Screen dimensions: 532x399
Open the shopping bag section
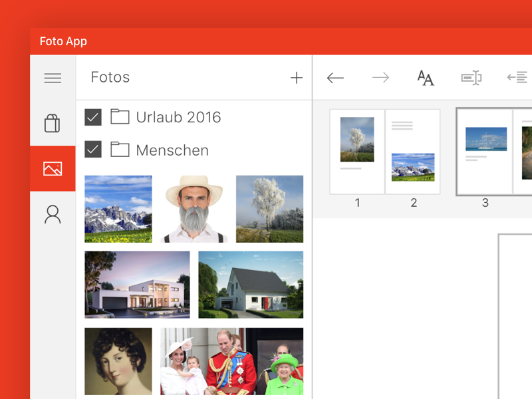coord(53,123)
